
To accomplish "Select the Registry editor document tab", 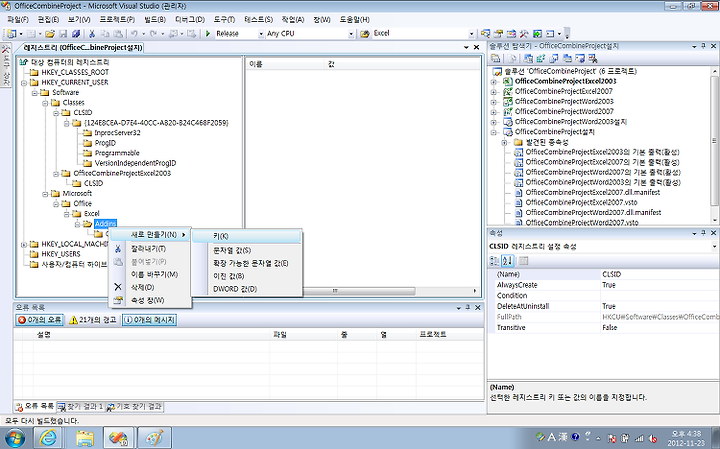I will pos(83,48).
